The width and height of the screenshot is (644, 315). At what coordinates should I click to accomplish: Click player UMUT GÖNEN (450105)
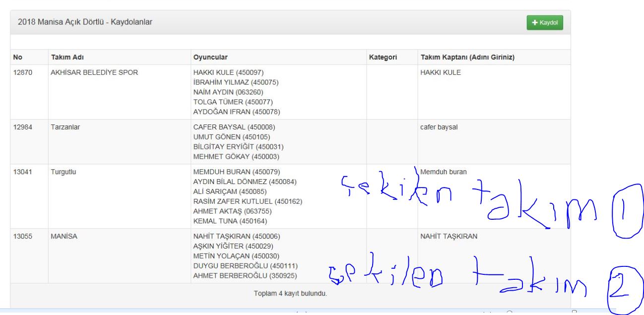click(231, 137)
